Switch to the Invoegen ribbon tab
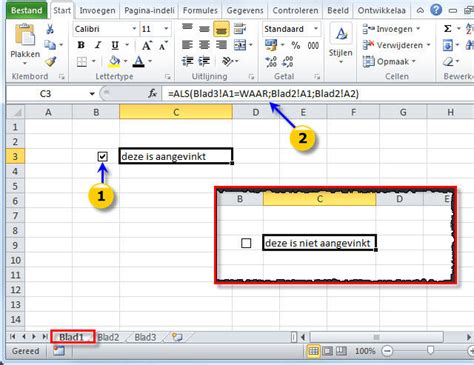The image size is (474, 365). [97, 11]
